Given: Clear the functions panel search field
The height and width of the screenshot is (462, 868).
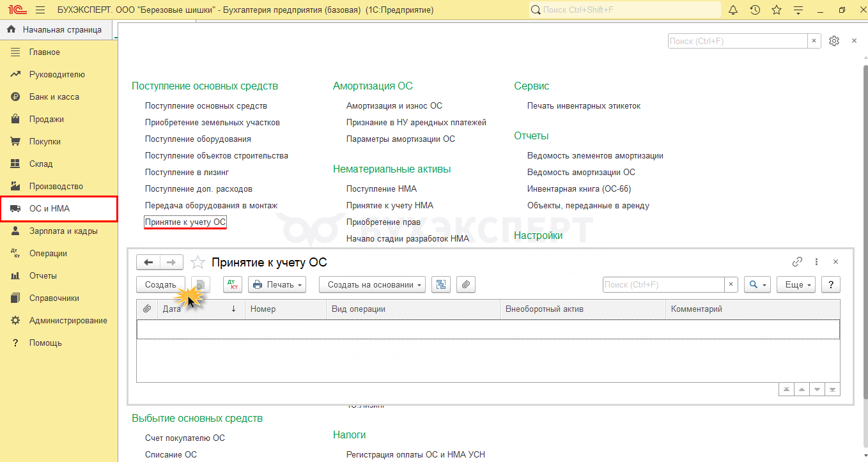Looking at the screenshot, I should tap(814, 41).
